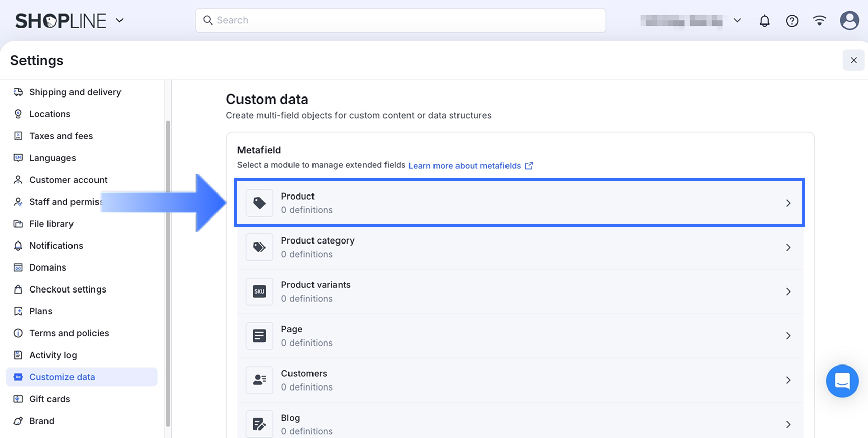
Task: Click the Customers metafield icon
Action: (x=259, y=380)
